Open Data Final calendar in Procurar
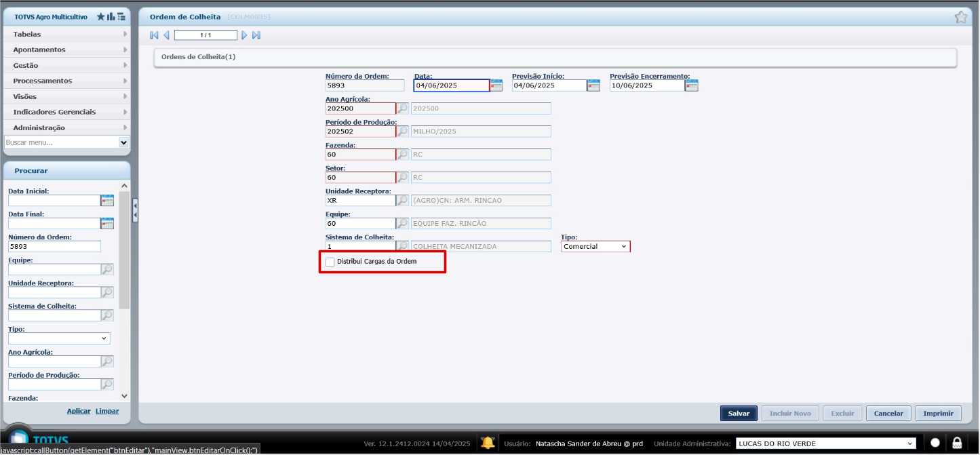This screenshot has width=980, height=455. pos(107,224)
